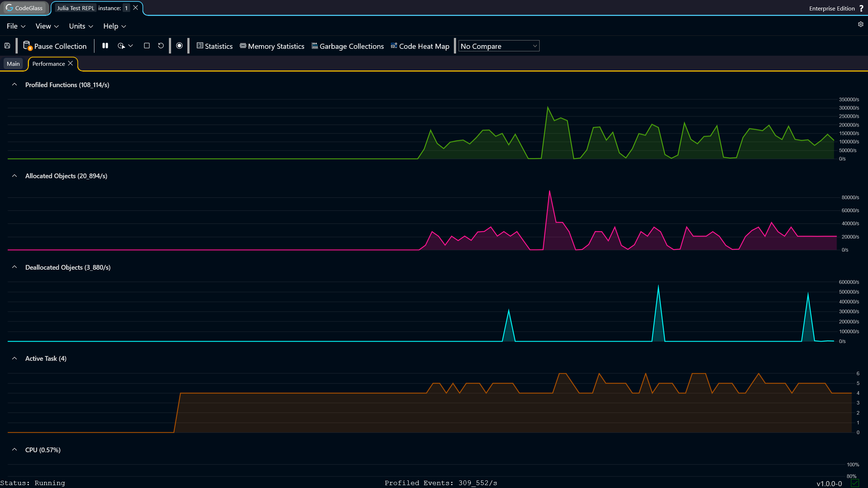
Task: Open the No Compare dropdown
Action: tap(499, 46)
